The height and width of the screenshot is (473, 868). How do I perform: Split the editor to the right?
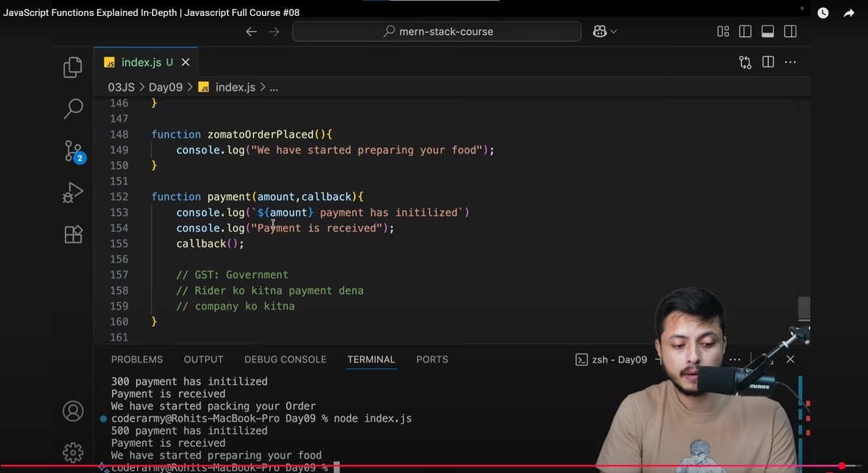[x=768, y=62]
